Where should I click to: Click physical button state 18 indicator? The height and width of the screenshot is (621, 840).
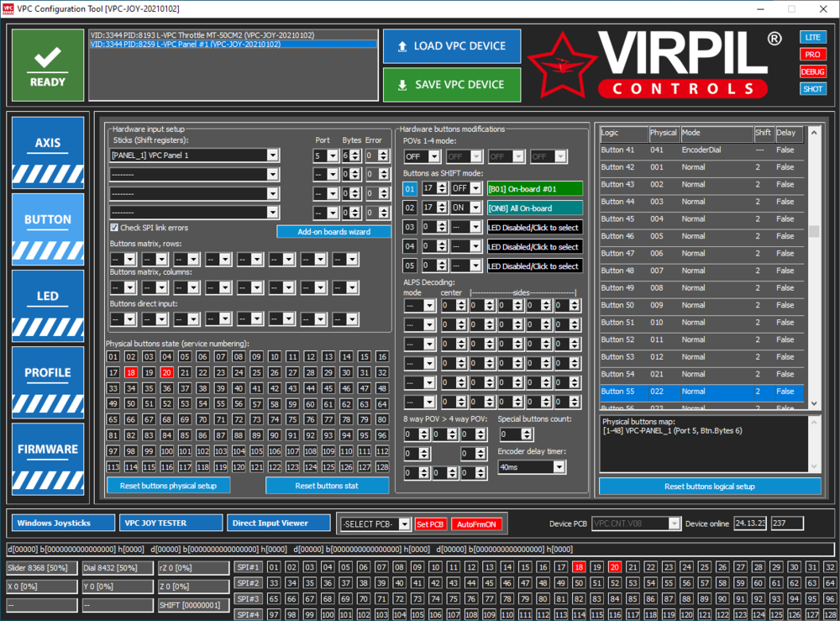tap(131, 372)
